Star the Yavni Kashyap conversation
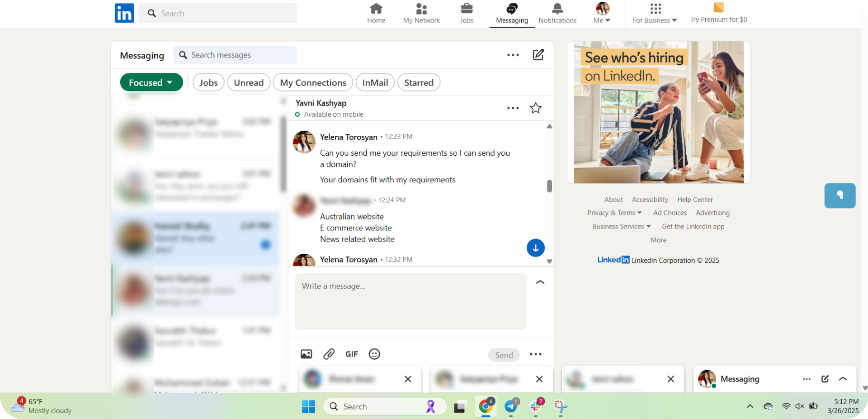 point(536,108)
